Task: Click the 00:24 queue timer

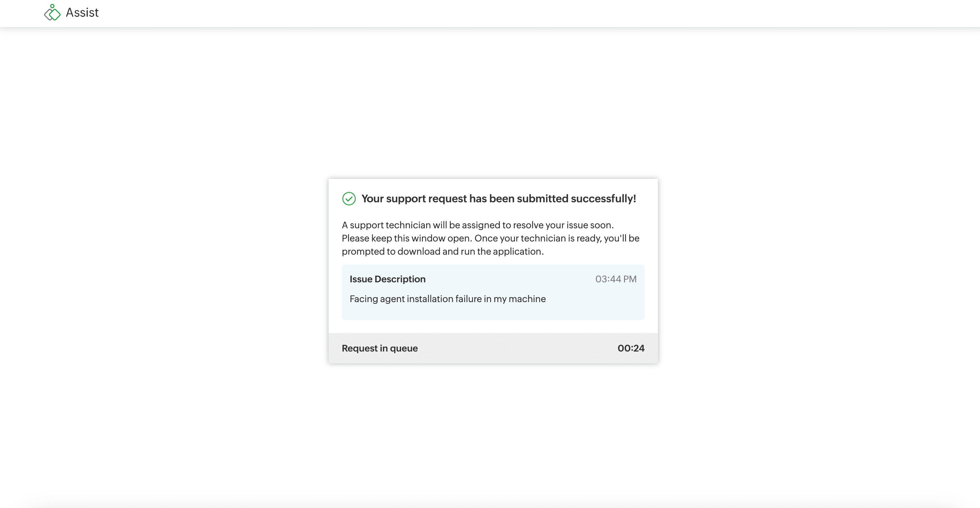Action: 631,348
